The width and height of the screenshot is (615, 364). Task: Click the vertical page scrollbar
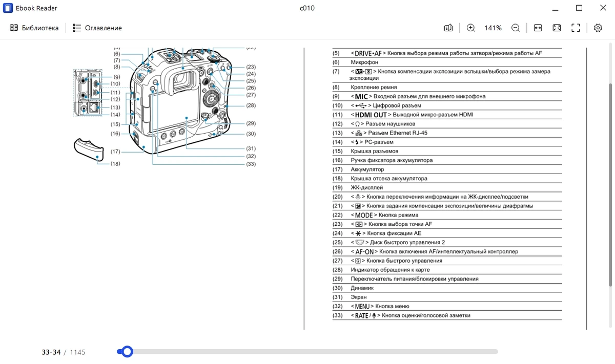point(610,184)
